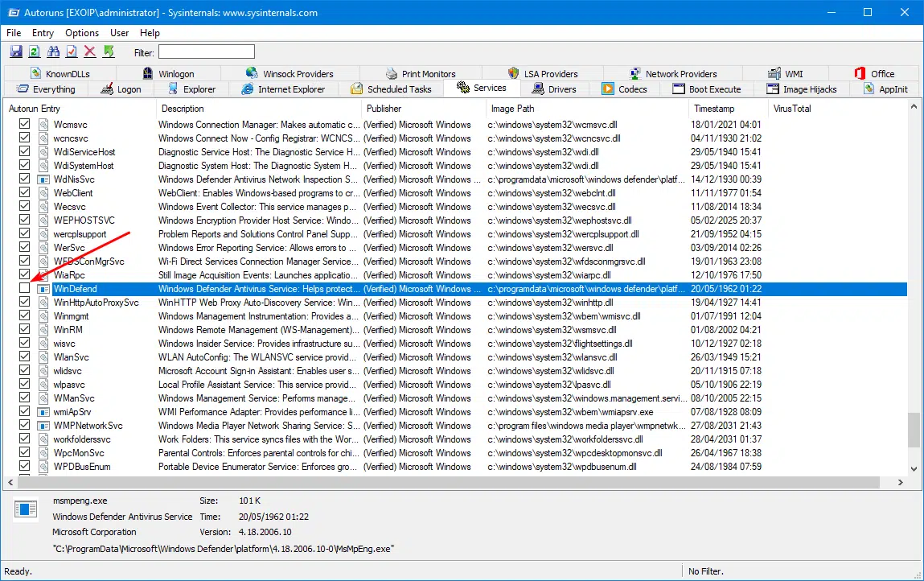Click the green Jump to Entry arrow icon

109,52
